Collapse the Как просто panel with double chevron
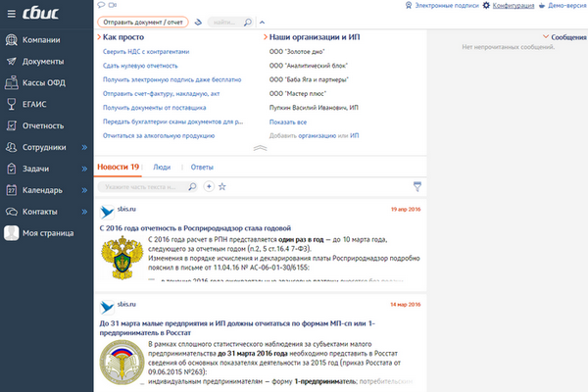Image resolution: width=588 pixels, height=392 pixels. (261, 148)
